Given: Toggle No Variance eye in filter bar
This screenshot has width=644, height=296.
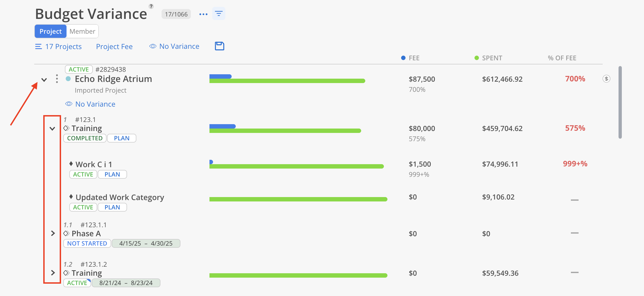Looking at the screenshot, I should (153, 46).
